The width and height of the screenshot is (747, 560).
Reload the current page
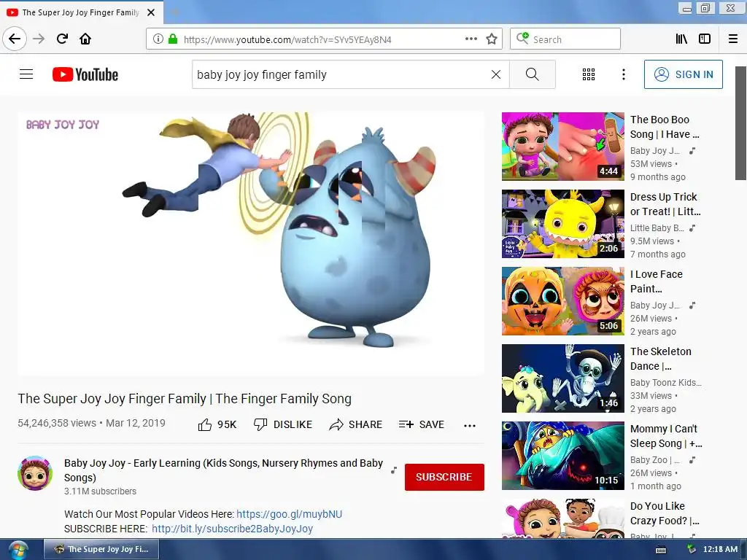(62, 39)
